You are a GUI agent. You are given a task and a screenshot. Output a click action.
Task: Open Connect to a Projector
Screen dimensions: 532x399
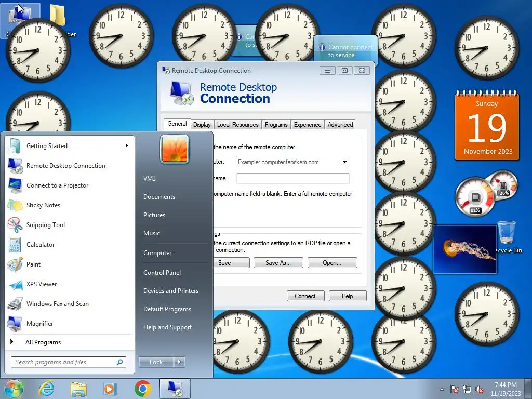(x=69, y=185)
